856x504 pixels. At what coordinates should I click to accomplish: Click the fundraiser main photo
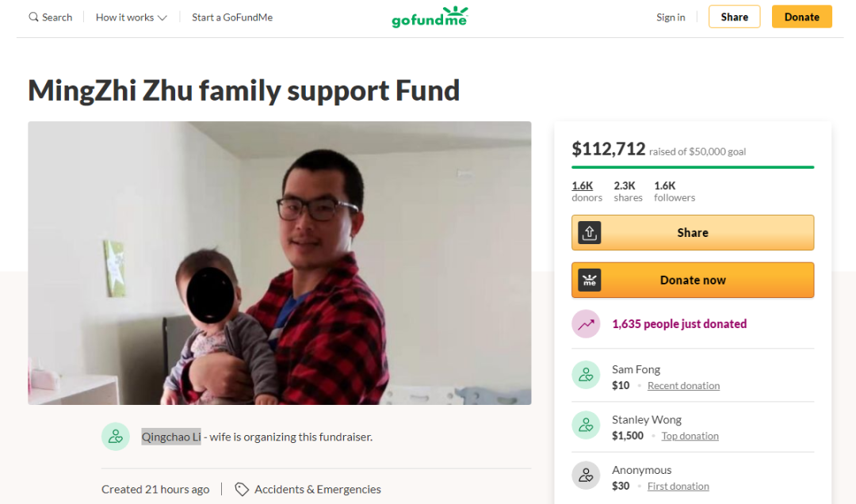(280, 262)
